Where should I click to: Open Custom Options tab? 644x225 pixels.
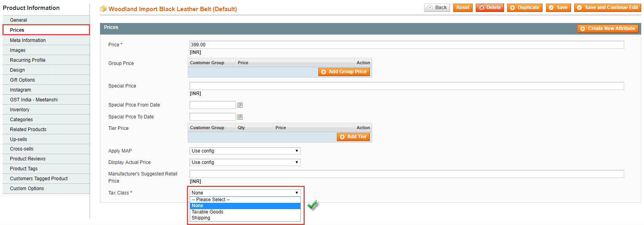click(46, 189)
